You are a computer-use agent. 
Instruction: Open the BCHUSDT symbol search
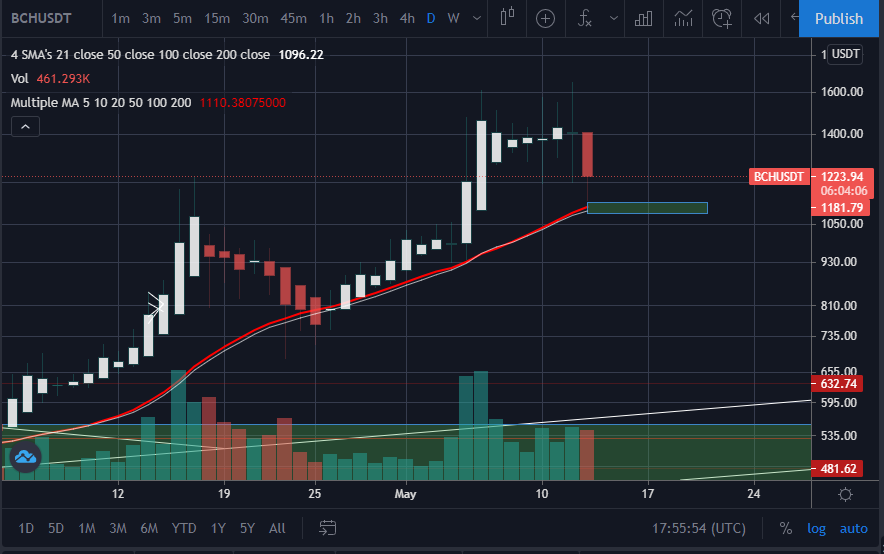pyautogui.click(x=41, y=19)
